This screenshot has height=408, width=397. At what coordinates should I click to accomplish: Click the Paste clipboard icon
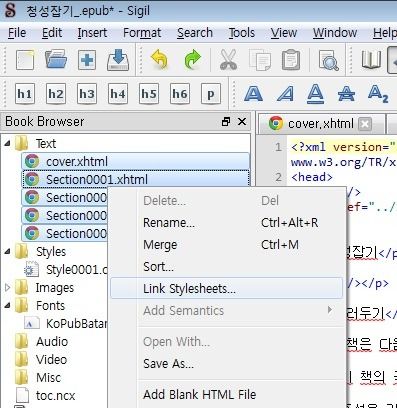coord(291,60)
